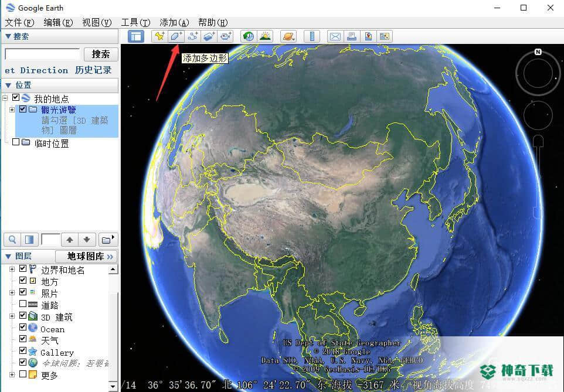Expand the 觀光游覽 folder node
This screenshot has height=392, width=564.
click(12, 110)
